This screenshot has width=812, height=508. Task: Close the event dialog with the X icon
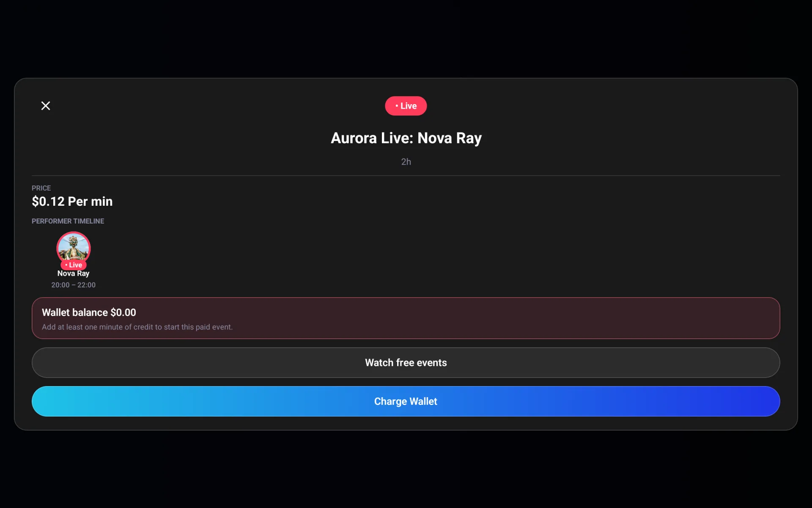click(x=46, y=106)
